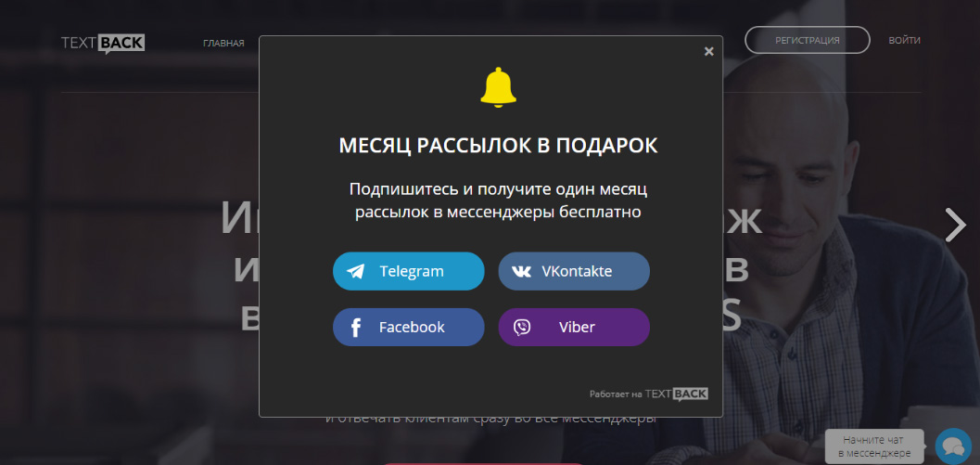Click the TextBack logo in page header
Screen dimensions: 980x465
click(x=103, y=44)
